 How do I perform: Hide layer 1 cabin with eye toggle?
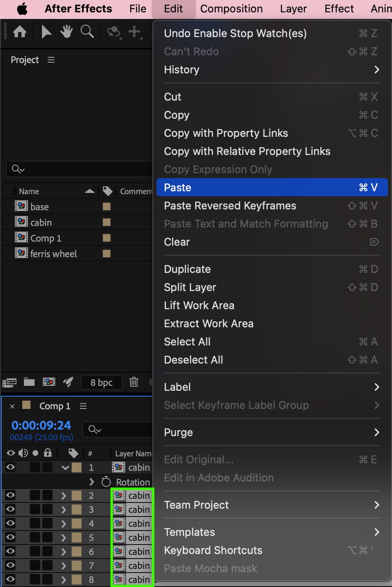10,467
